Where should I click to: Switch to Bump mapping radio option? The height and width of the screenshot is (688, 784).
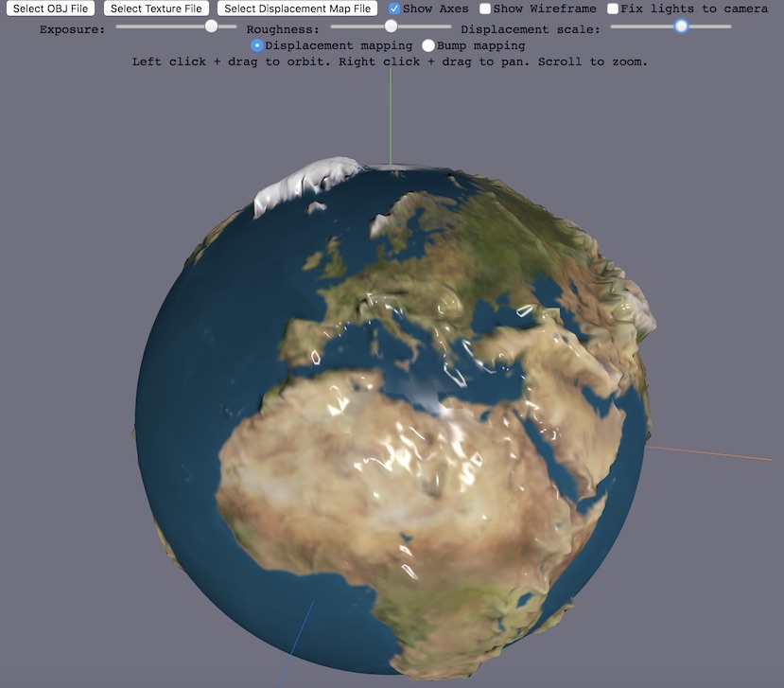coord(428,45)
